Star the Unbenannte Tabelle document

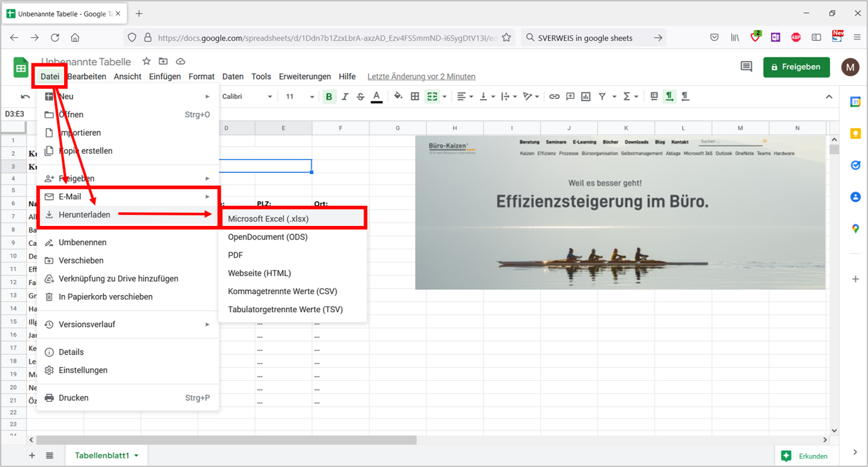click(146, 61)
